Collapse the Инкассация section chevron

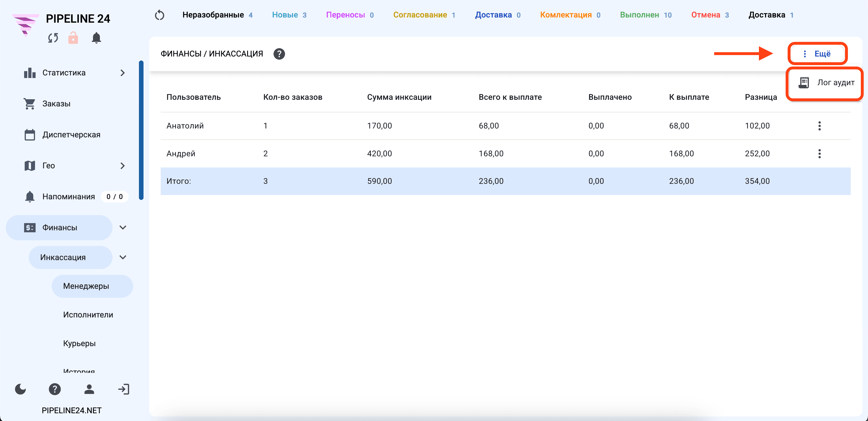(x=123, y=258)
